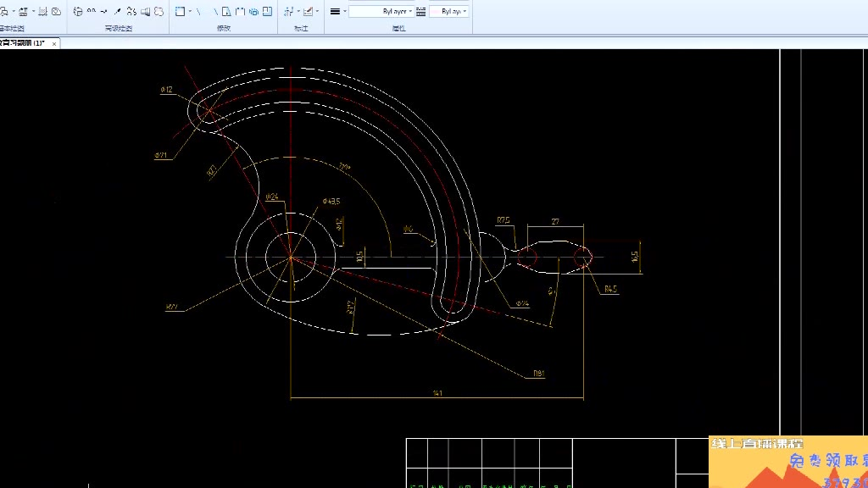The width and height of the screenshot is (868, 488).
Task: Select the circle-with-centerlines icon in 高级绘图
Action: coord(78,12)
